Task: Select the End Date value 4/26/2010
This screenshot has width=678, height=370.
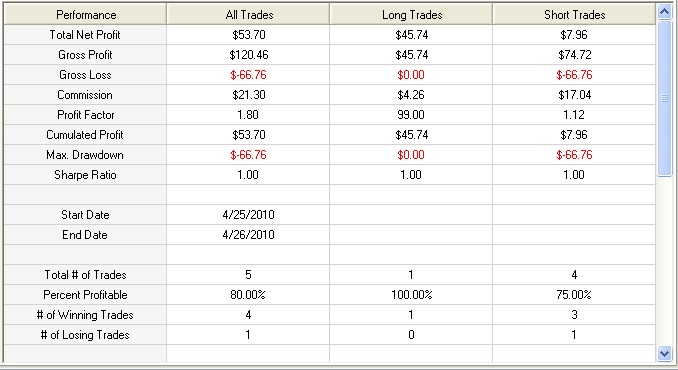Action: pos(249,235)
